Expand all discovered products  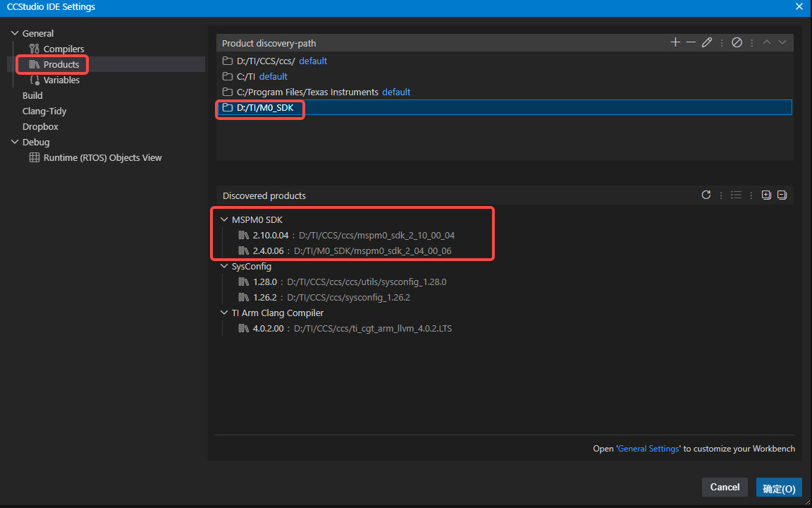click(766, 195)
